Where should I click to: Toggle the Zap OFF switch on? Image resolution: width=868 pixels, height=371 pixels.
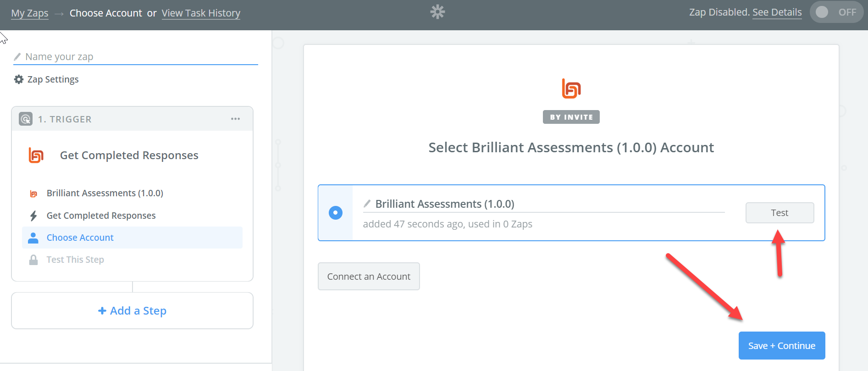[x=836, y=12]
